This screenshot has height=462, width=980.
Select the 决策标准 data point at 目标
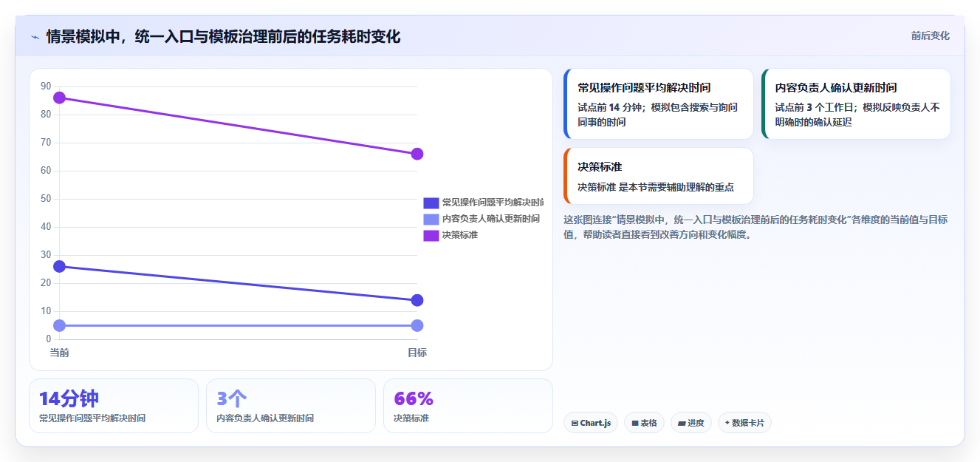(417, 154)
